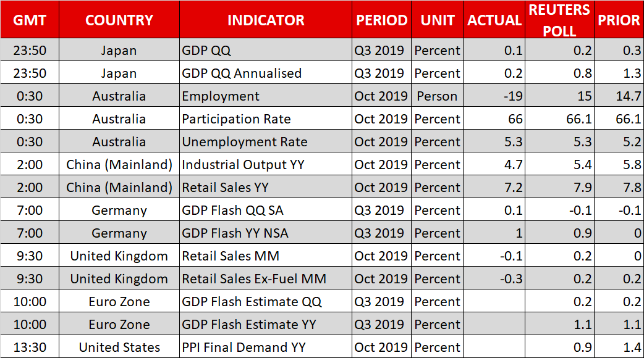Select the Participation Rate cell
Image resolution: width=644 pixels, height=358 pixels.
(x=236, y=119)
